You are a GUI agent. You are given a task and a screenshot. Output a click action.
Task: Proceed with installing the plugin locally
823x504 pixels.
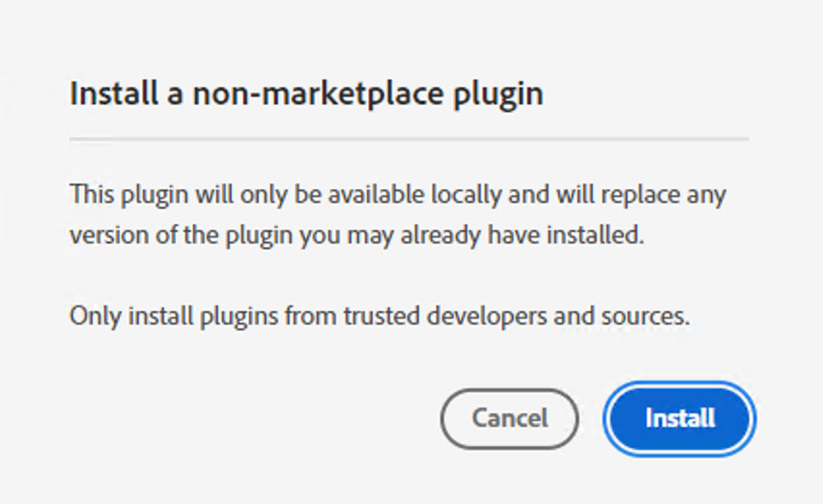click(x=680, y=418)
